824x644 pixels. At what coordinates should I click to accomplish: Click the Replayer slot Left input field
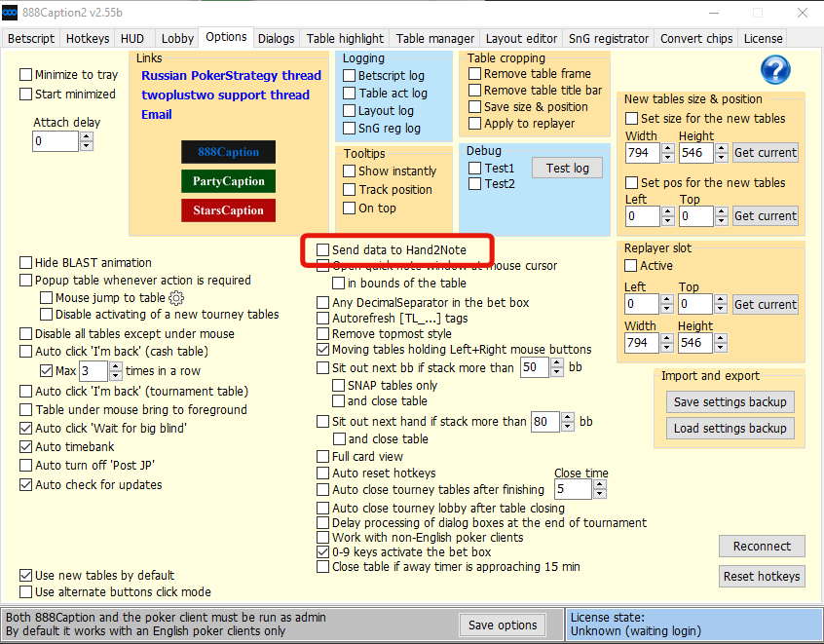pyautogui.click(x=642, y=304)
